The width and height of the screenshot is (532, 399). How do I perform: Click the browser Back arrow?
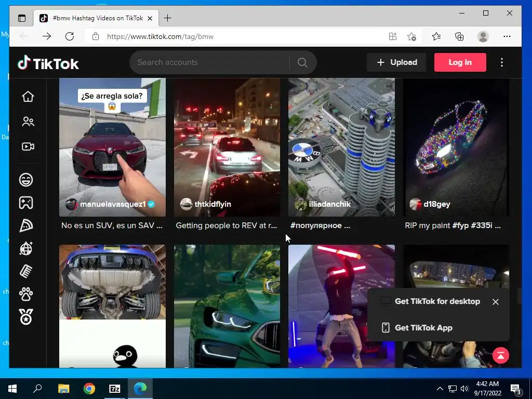tap(24, 36)
